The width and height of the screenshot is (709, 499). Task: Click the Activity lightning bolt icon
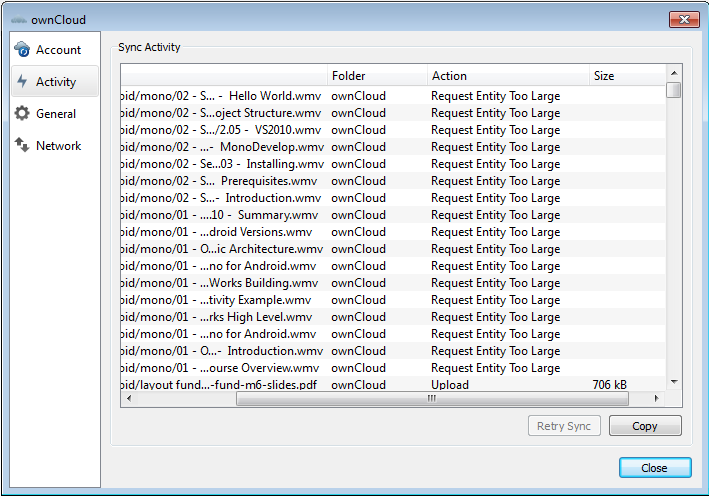[x=22, y=82]
